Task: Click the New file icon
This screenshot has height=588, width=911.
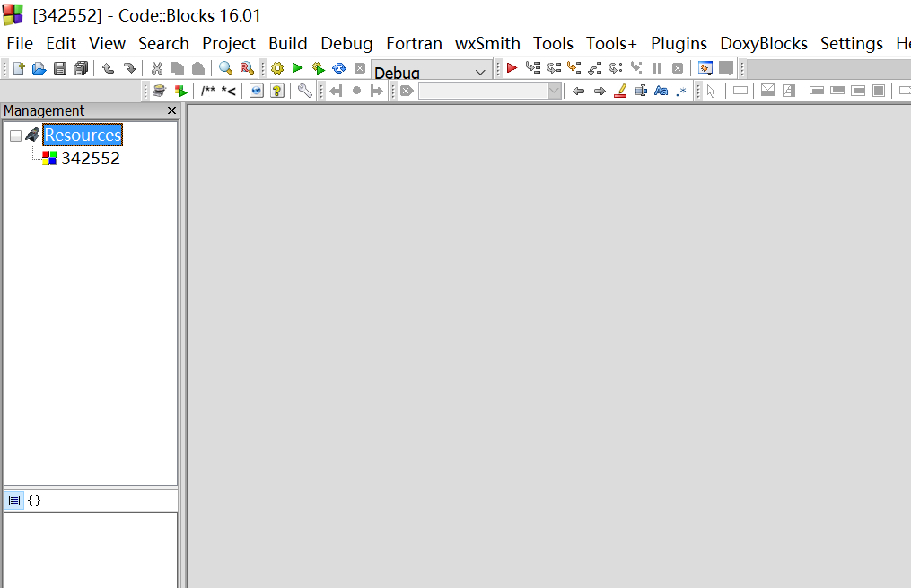Action: 19,68
